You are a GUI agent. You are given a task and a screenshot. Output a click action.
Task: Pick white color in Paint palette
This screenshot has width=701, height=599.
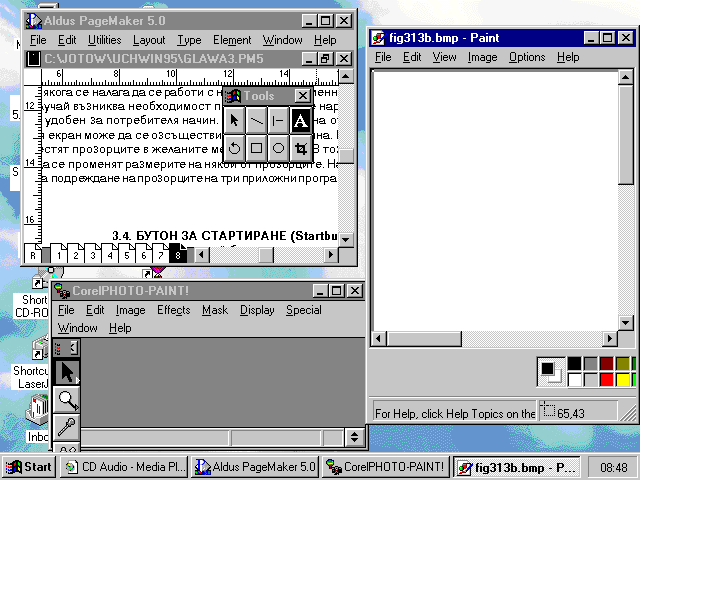coord(574,380)
